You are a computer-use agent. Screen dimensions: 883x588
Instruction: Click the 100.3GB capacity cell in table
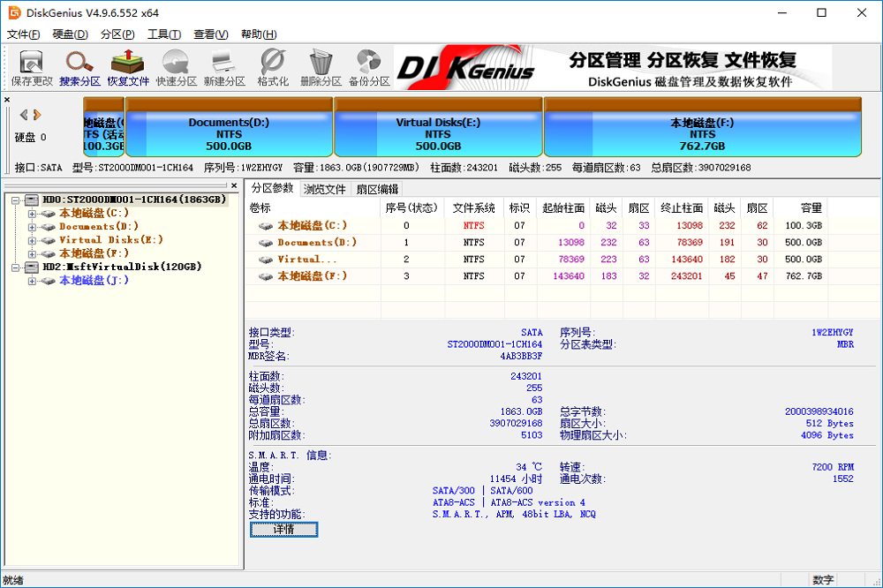click(804, 226)
